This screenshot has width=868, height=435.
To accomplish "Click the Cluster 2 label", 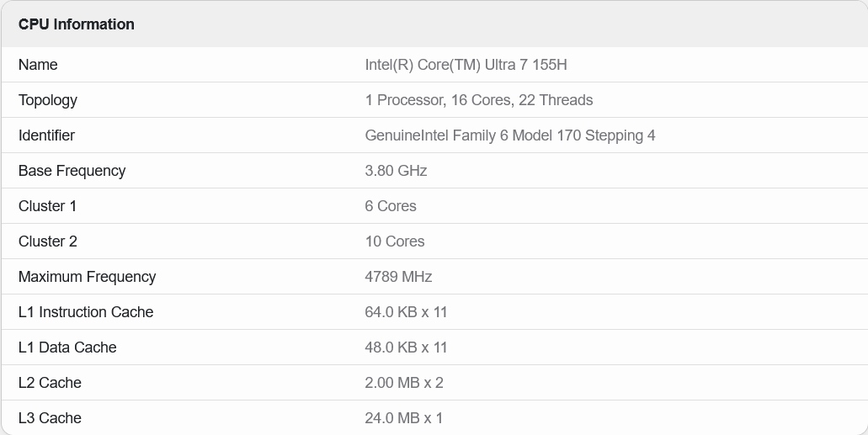I will click(x=48, y=241).
